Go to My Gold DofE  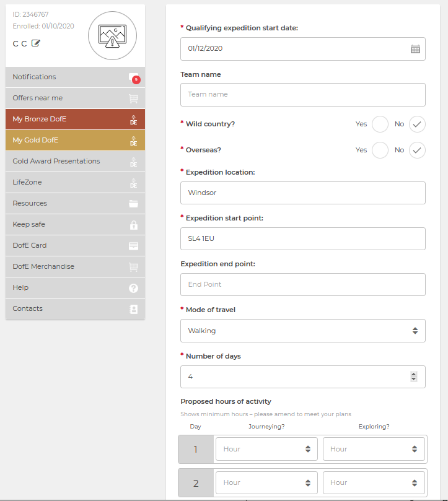[x=75, y=140]
